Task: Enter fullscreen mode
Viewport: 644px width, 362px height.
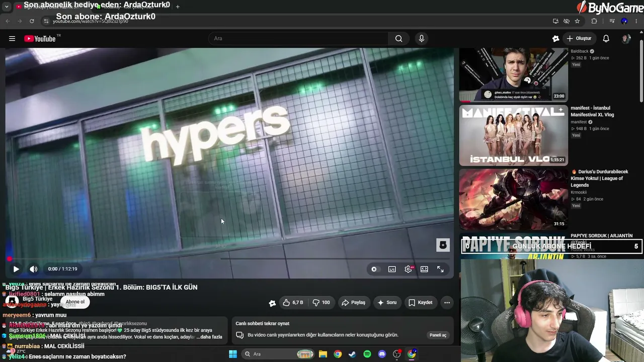Action: tap(440, 269)
